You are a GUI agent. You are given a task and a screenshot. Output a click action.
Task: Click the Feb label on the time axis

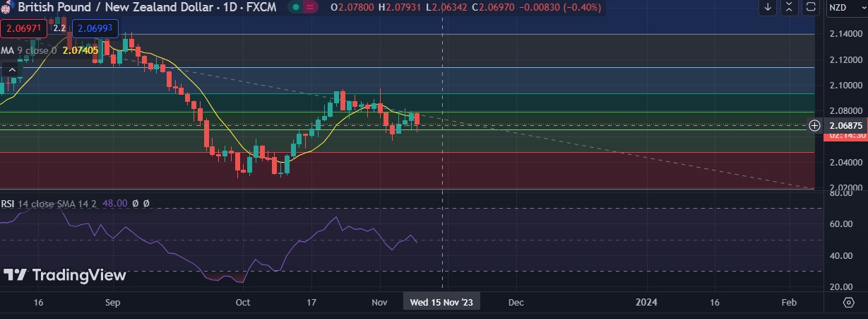789,302
